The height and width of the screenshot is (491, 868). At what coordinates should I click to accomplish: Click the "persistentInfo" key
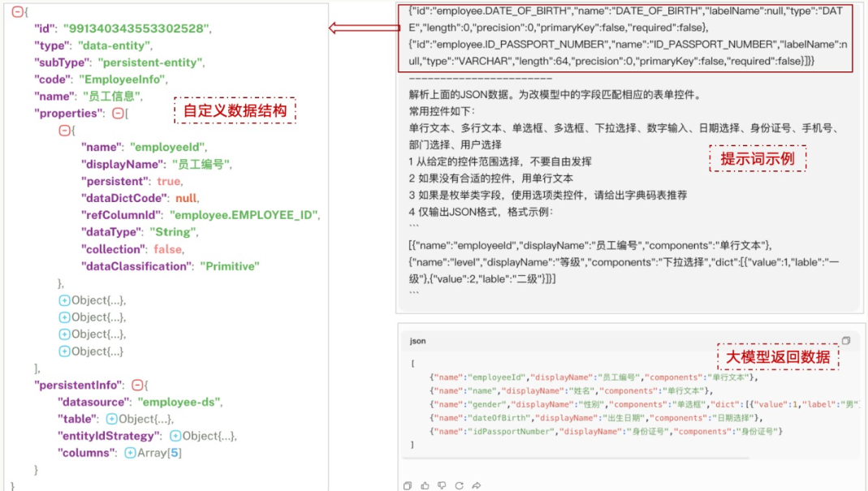coord(79,385)
